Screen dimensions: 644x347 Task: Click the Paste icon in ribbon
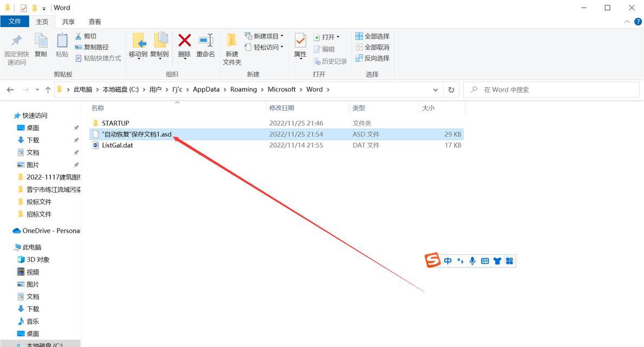(x=62, y=40)
